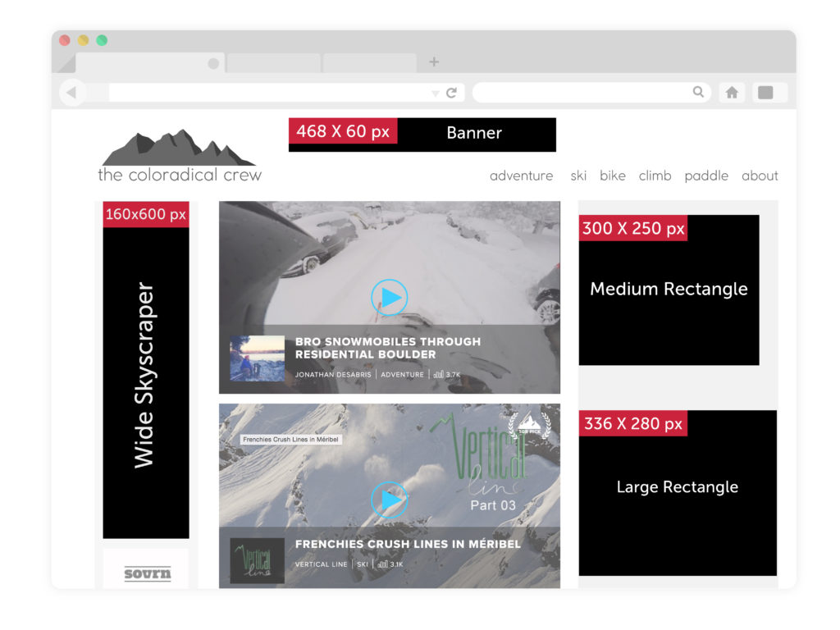Image resolution: width=840 pixels, height=630 pixels.
Task: Go to the ski section
Action: pos(578,176)
